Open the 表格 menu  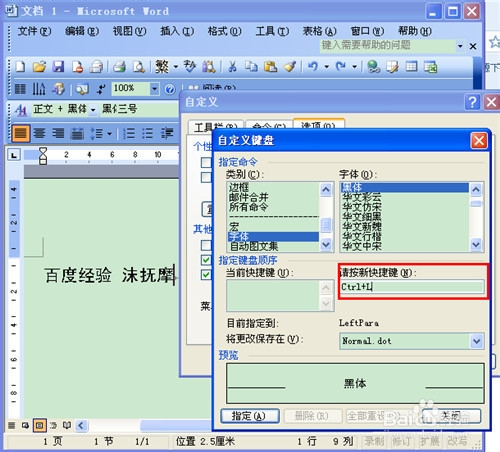pyautogui.click(x=319, y=31)
